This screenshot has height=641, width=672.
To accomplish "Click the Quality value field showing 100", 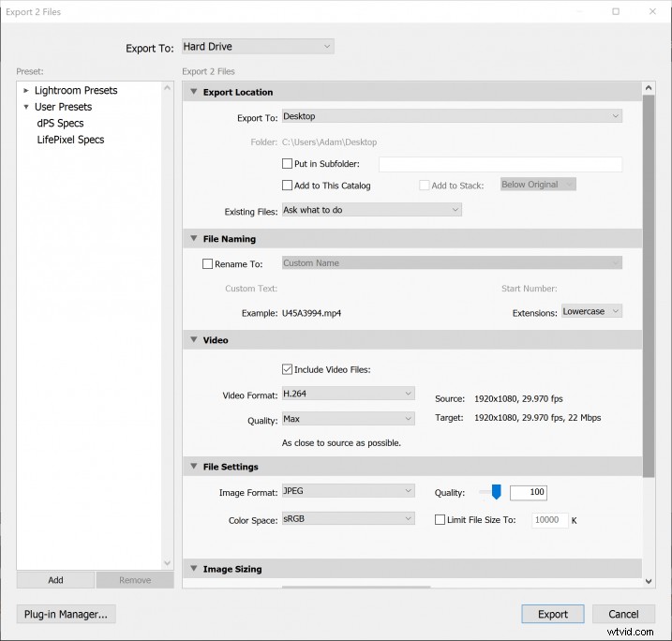I will click(529, 493).
